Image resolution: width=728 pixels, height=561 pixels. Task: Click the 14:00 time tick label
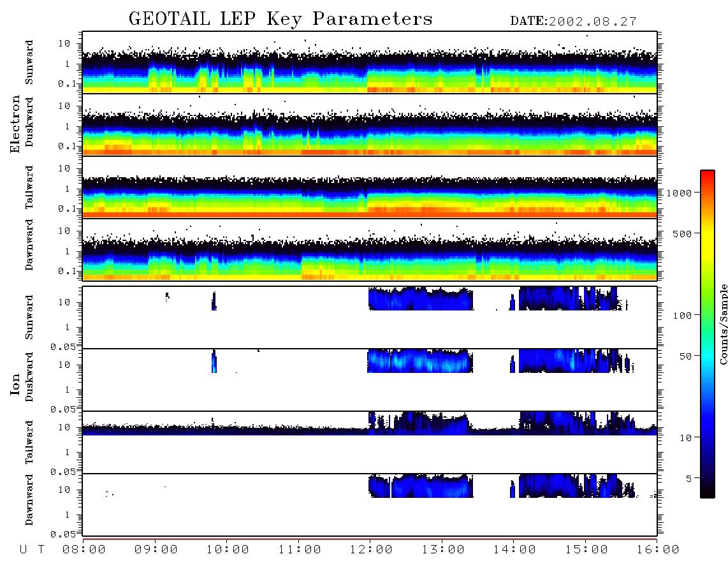514,550
